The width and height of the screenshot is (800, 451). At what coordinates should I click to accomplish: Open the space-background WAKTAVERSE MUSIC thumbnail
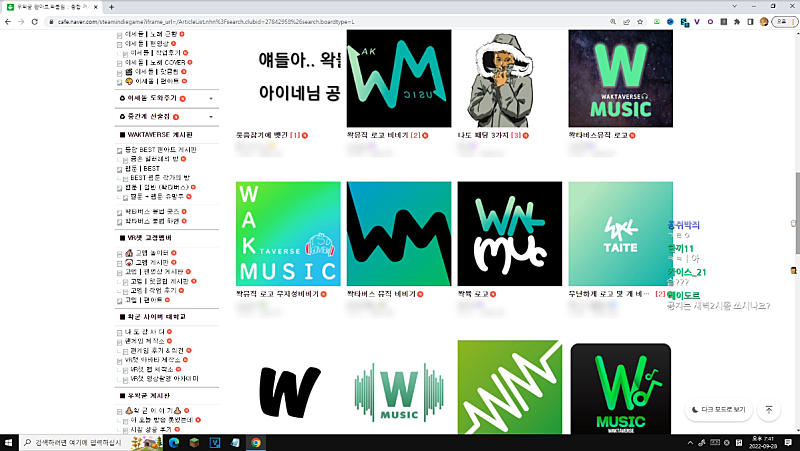(x=620, y=79)
